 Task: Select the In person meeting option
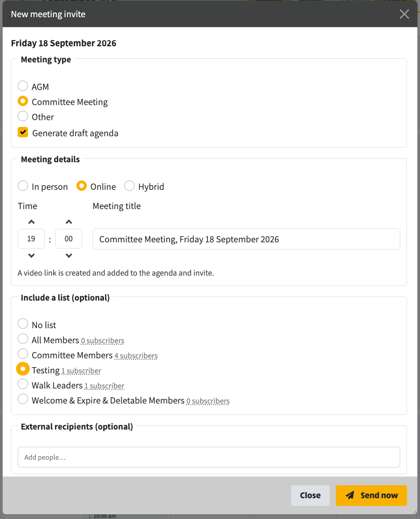coord(23,186)
